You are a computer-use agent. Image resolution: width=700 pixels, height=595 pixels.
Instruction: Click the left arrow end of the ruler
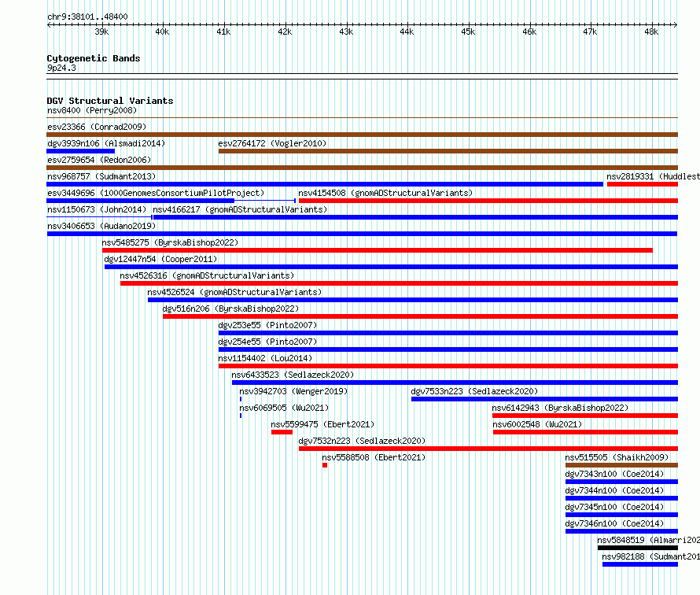49,24
